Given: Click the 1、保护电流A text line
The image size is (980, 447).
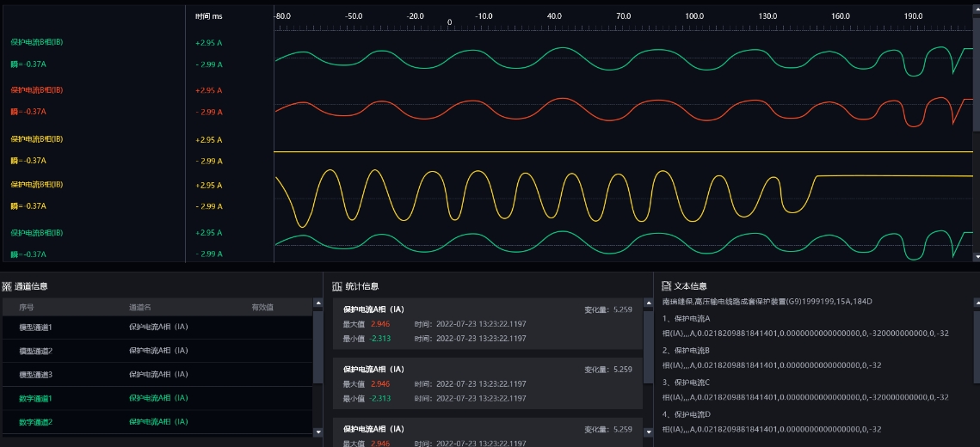Looking at the screenshot, I should tap(686, 318).
